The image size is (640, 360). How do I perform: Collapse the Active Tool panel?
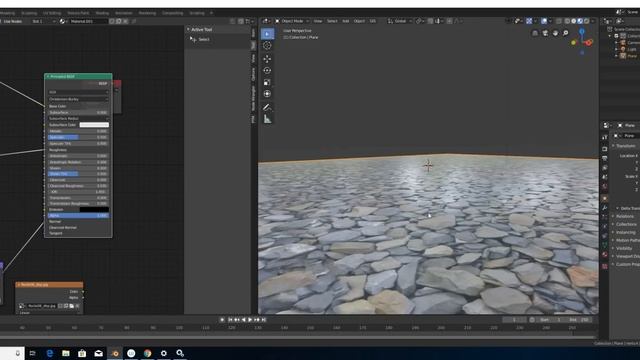pos(200,29)
